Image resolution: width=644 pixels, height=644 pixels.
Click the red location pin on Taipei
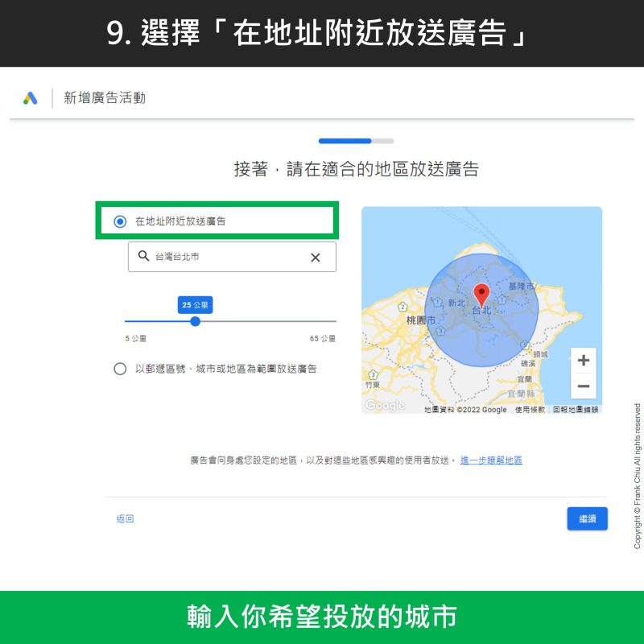(x=481, y=294)
